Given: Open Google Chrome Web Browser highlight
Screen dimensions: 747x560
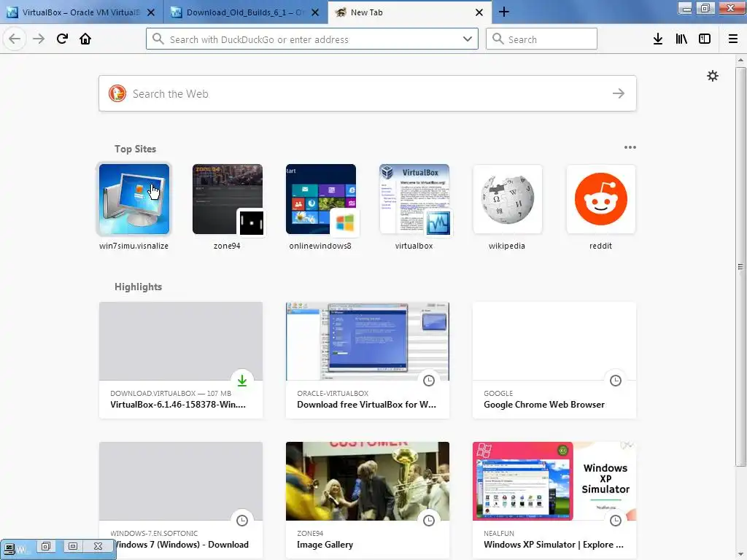Looking at the screenshot, I should [x=554, y=360].
